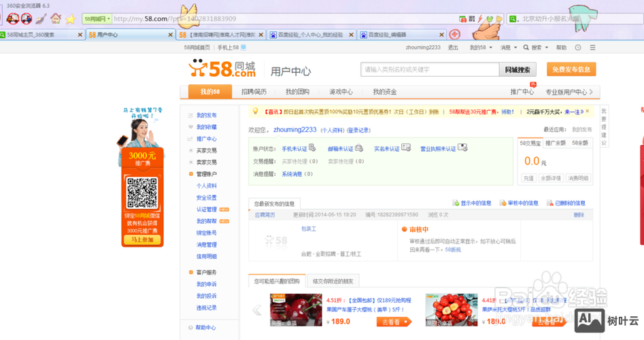Click the 余额详情 button
Viewport: 644px width, 340px height.
coord(550,178)
